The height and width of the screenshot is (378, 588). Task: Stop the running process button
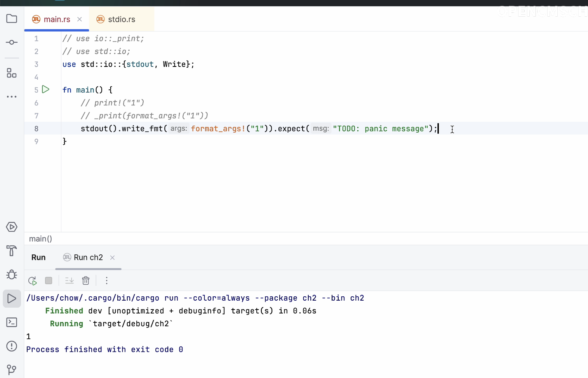pos(49,281)
